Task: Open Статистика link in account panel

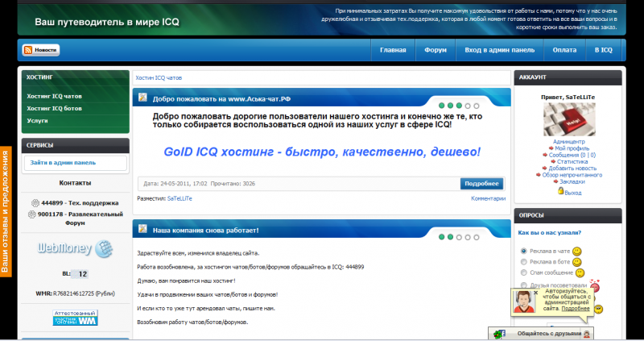Action: (x=571, y=162)
